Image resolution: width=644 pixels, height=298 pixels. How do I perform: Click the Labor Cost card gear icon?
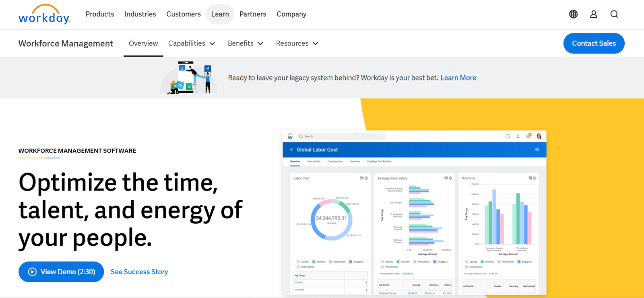[x=366, y=178]
